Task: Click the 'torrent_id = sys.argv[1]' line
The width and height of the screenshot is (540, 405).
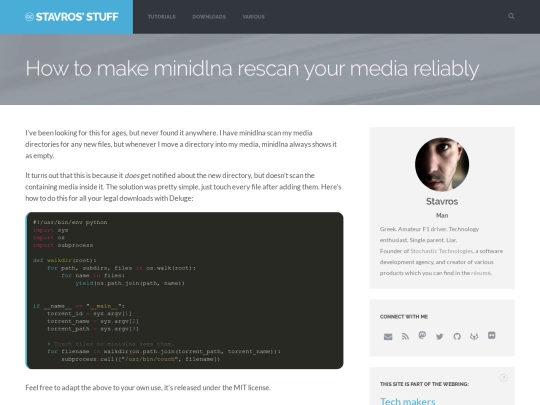Action: (x=90, y=313)
